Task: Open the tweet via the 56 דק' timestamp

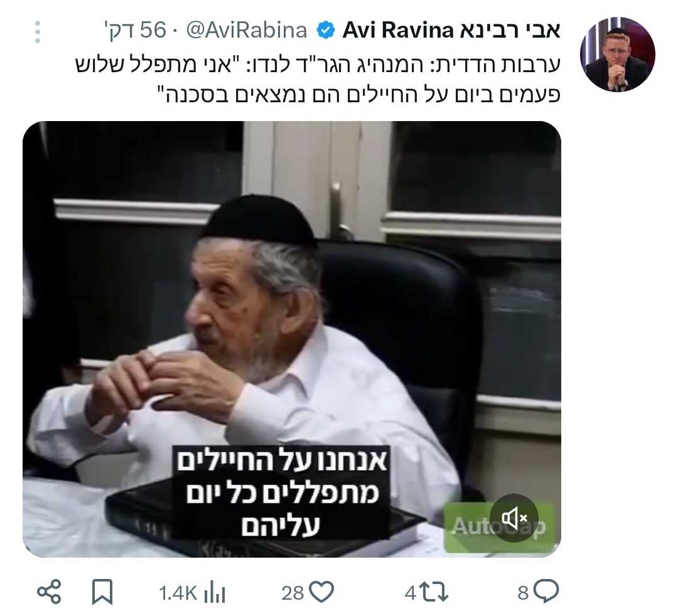Action: [136, 30]
